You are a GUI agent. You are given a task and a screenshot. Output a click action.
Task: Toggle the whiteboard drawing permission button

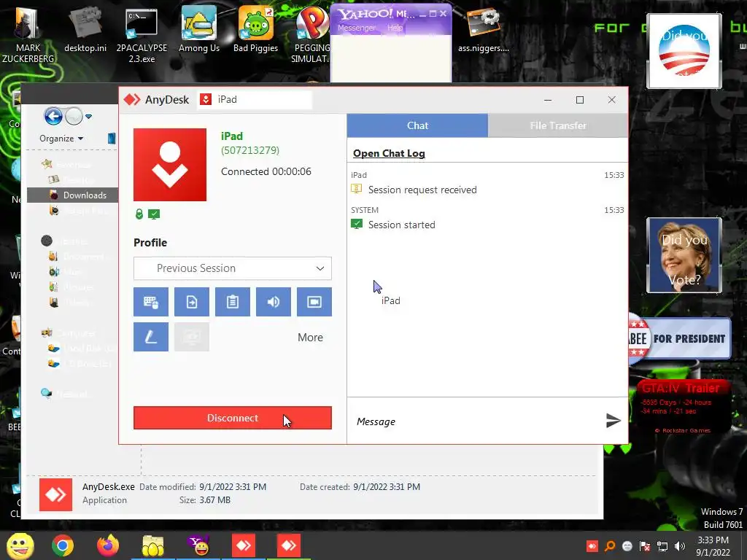point(150,337)
